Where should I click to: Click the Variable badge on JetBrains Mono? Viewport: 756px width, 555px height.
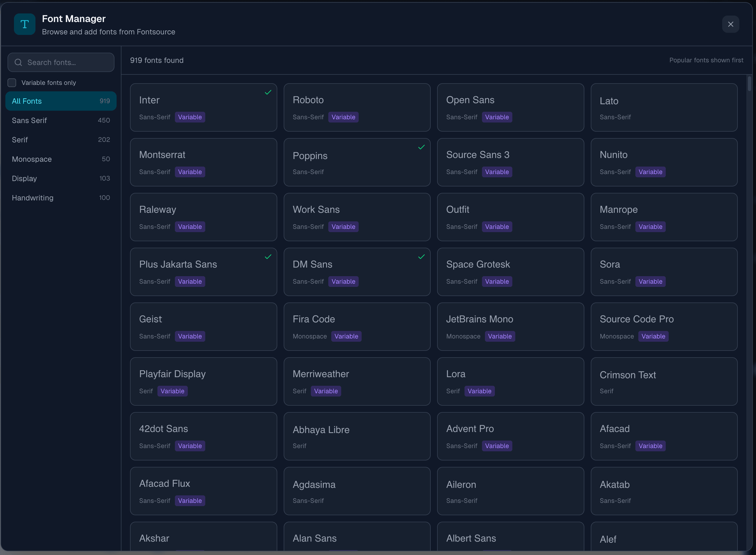coord(500,336)
